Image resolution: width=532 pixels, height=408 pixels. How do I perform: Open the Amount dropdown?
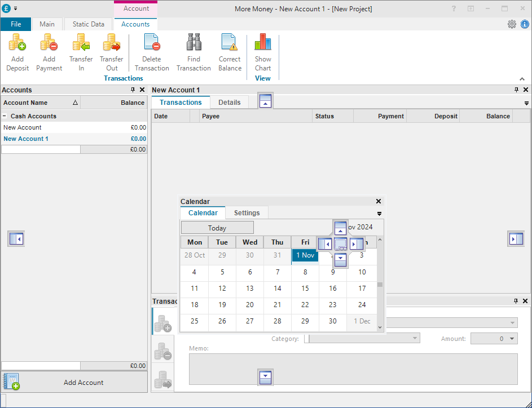coord(512,339)
